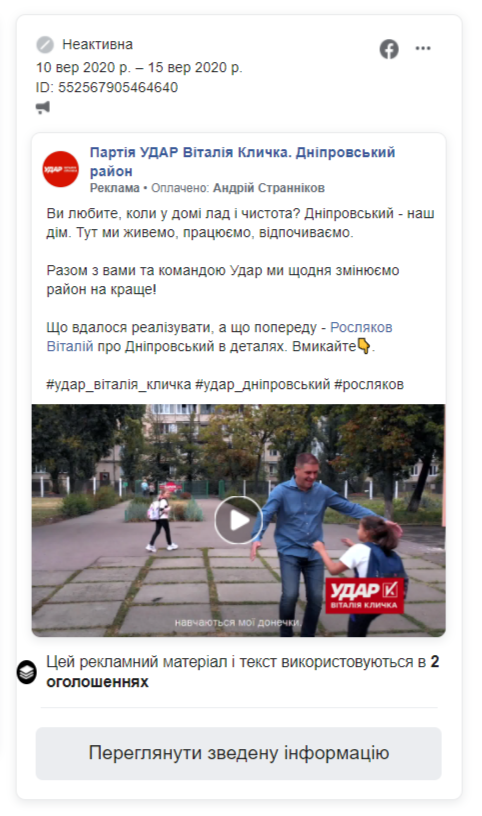Click the payer name Андрій Странніков
Screen dimensions: 482x816
pos(269,188)
